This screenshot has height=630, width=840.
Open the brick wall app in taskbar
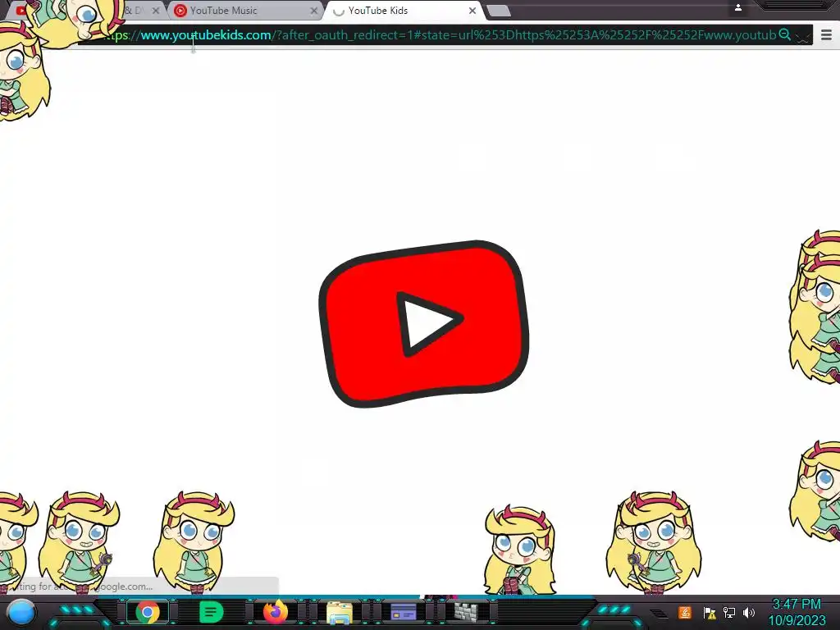(466, 612)
